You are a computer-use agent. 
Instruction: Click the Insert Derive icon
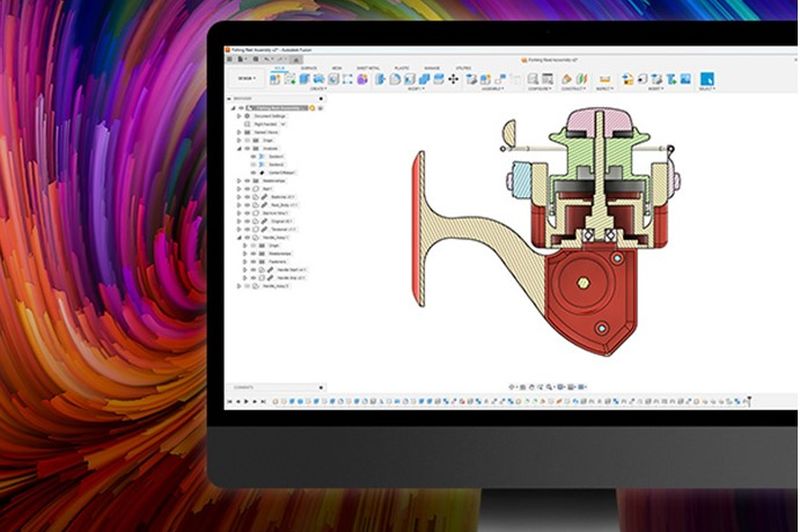628,79
